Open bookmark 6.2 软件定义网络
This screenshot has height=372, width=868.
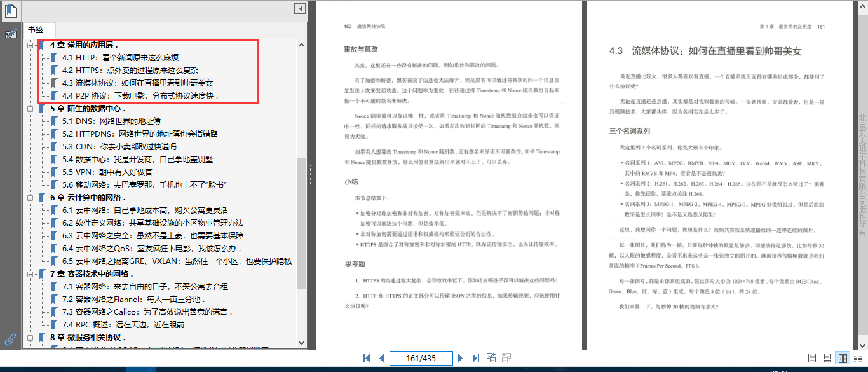coord(153,223)
